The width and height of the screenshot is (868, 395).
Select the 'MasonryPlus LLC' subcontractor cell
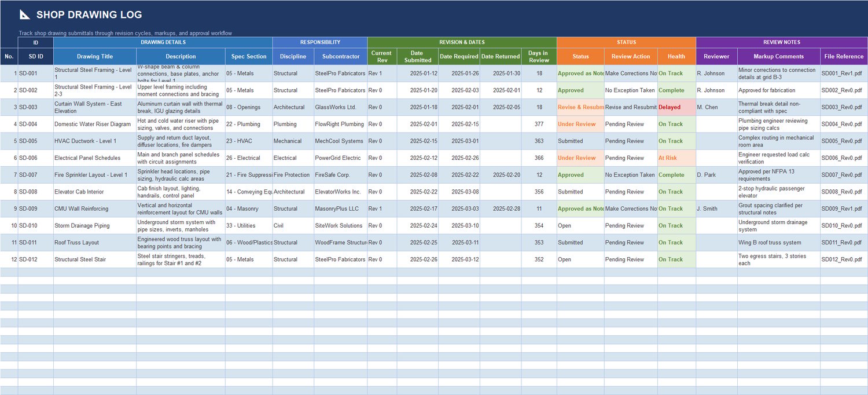pos(341,209)
